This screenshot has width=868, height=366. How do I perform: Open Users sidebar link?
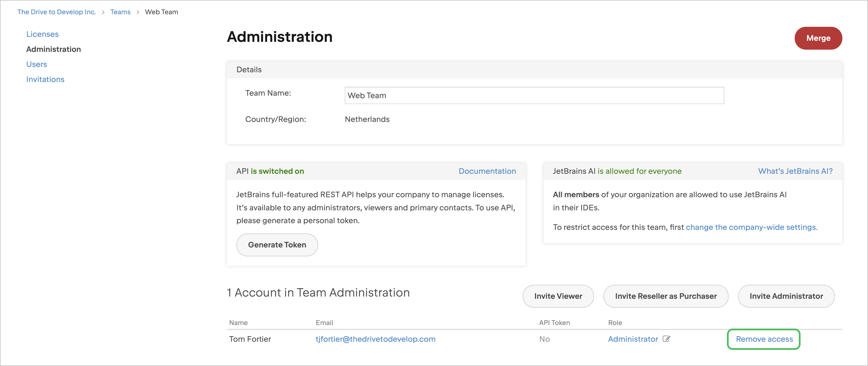(37, 64)
